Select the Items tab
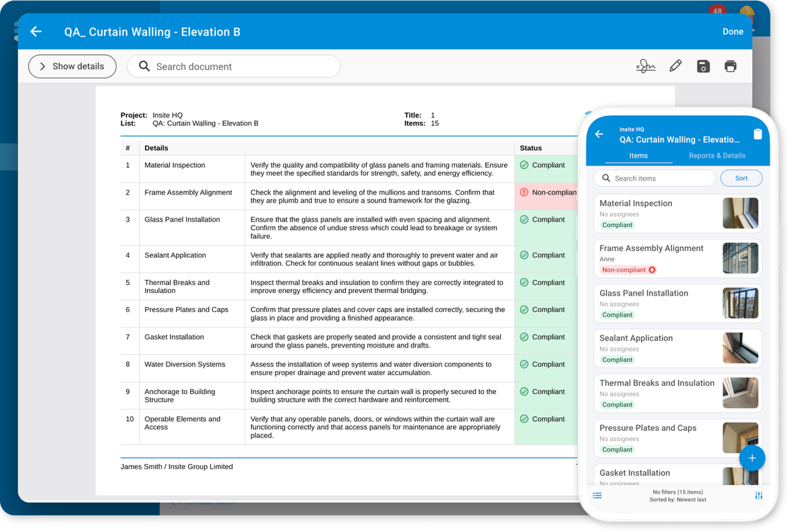This screenshot has width=798, height=532. point(638,155)
